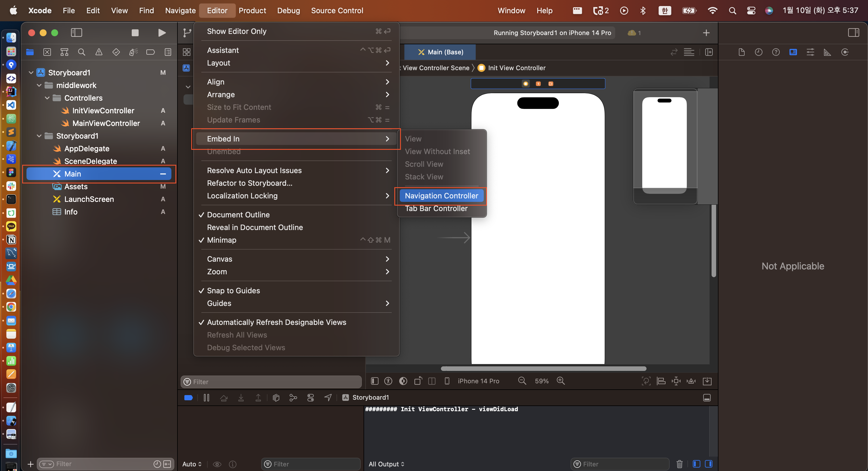
Task: Collapse the middlework group
Action: [x=39, y=86]
